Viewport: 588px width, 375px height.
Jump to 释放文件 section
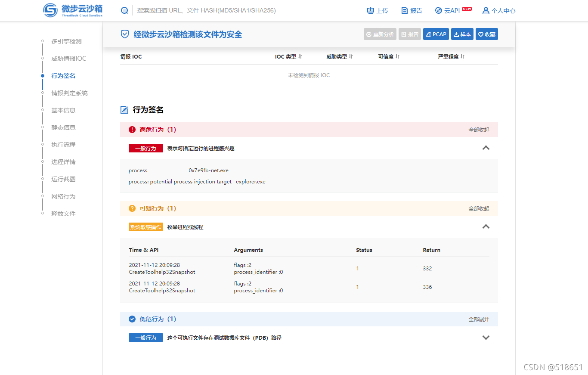tap(63, 214)
